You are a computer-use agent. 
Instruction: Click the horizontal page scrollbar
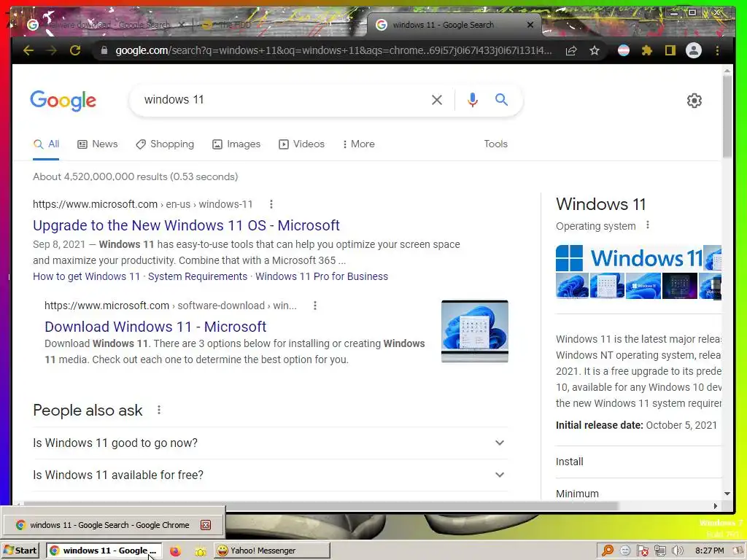[320, 505]
